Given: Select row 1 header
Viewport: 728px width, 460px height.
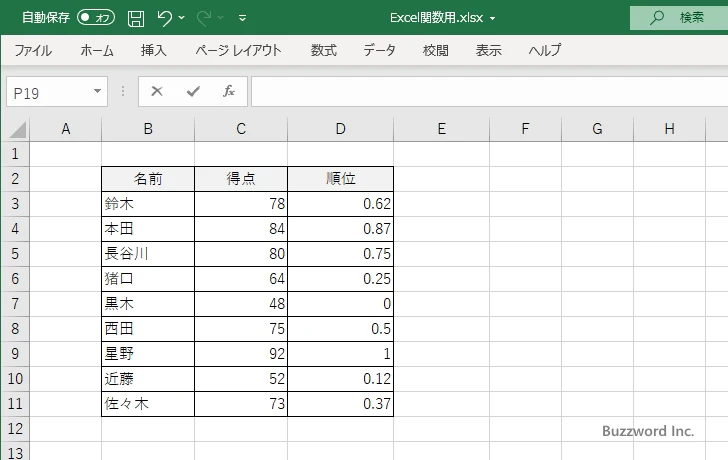Looking at the screenshot, I should click(15, 154).
